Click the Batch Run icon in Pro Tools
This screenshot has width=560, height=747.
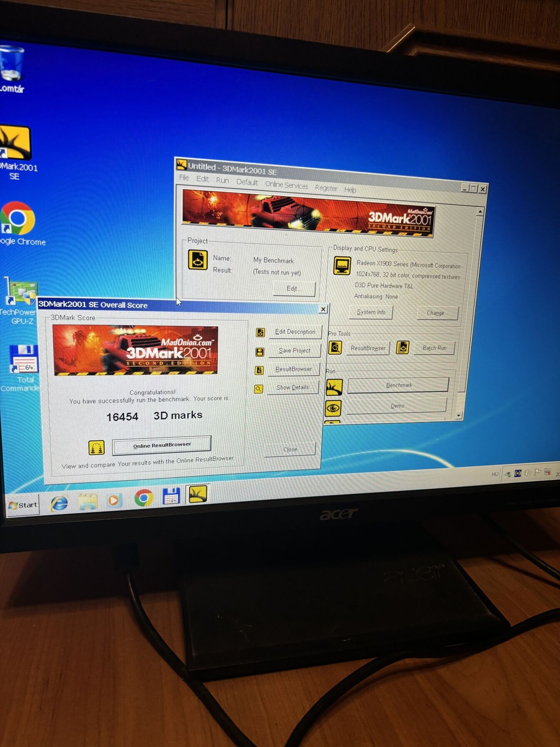click(403, 347)
